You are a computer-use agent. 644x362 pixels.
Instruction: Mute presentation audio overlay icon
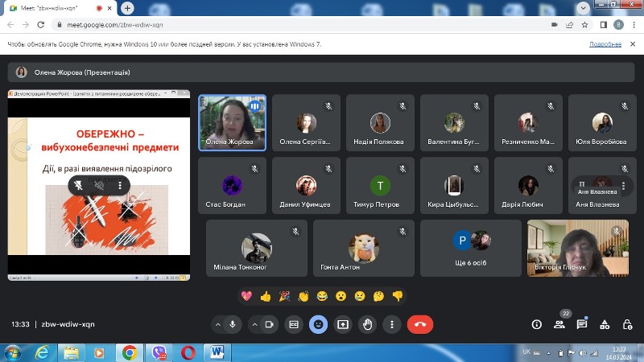[99, 186]
